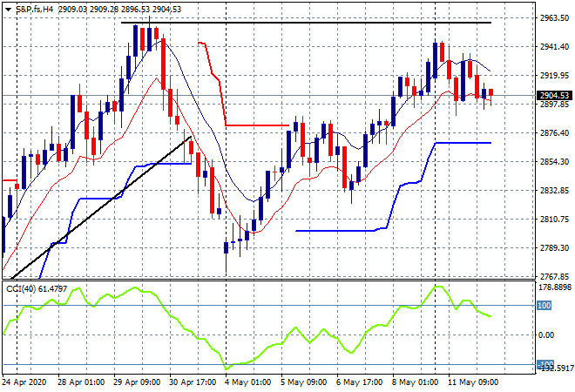
Task: Click the CCI(40) 61.4797 indicator label
Action: 37,289
